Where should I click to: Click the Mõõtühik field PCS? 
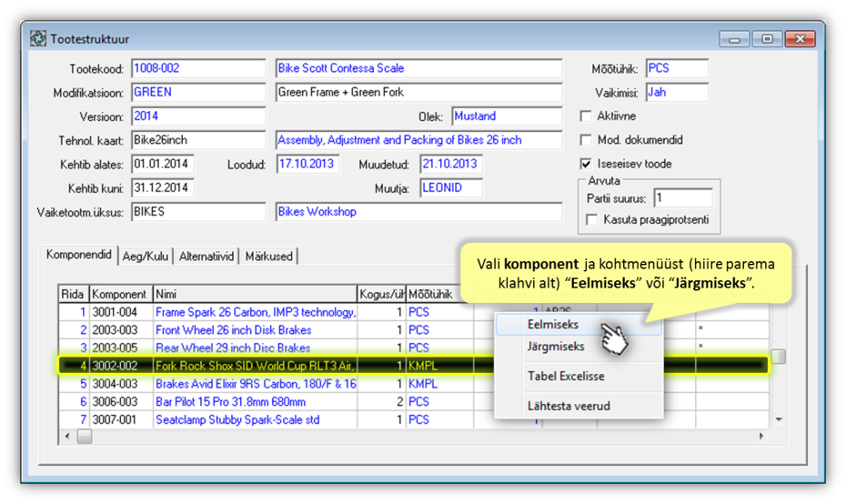click(677, 68)
